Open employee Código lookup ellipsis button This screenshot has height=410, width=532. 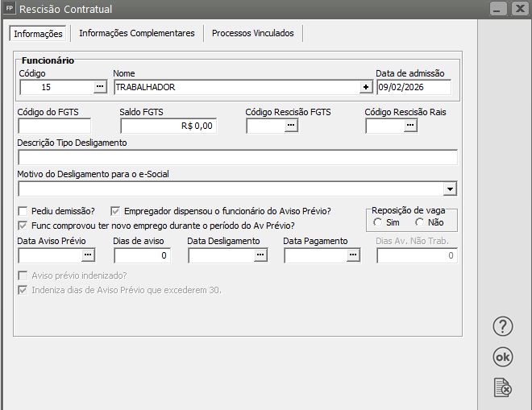click(100, 87)
